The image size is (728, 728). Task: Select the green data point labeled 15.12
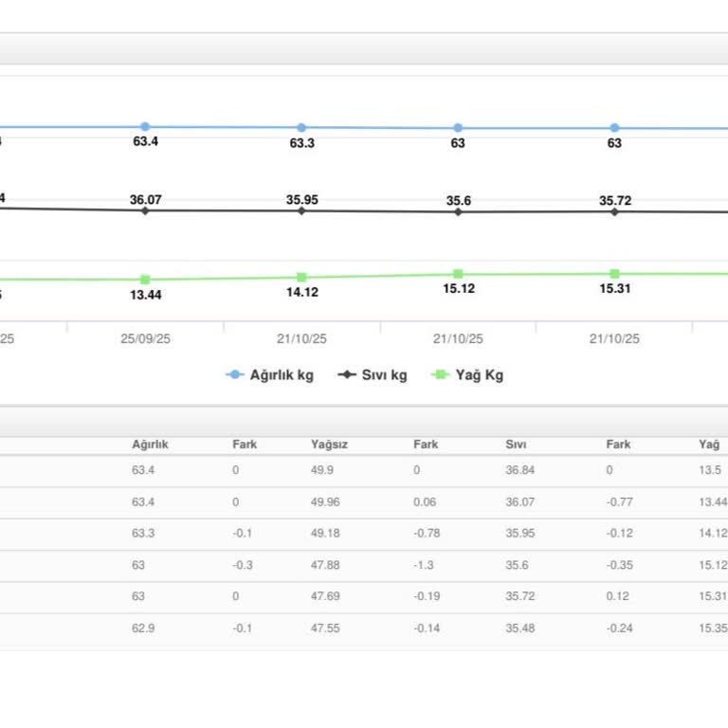tap(458, 274)
